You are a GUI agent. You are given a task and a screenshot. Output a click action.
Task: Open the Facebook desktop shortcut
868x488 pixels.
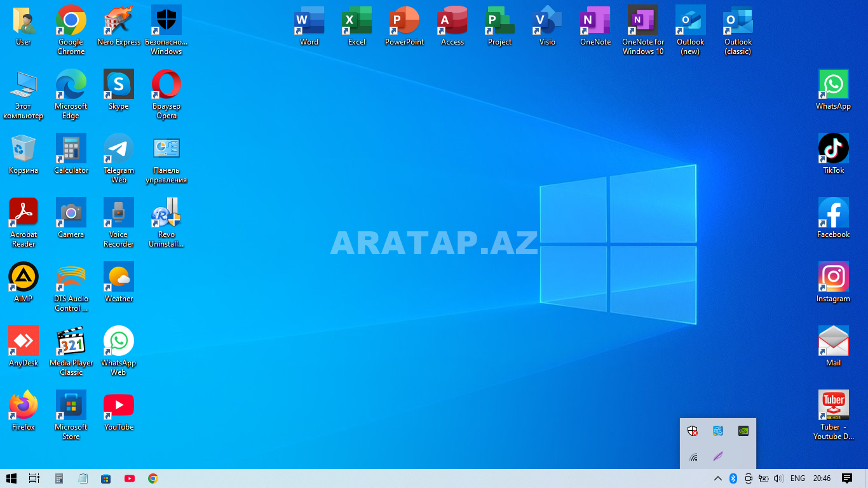(834, 218)
